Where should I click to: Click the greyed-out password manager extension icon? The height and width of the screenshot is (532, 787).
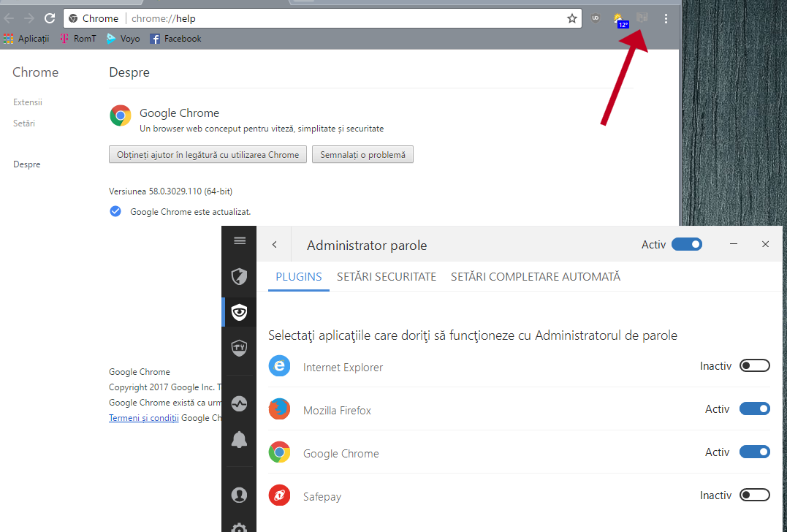(x=642, y=18)
